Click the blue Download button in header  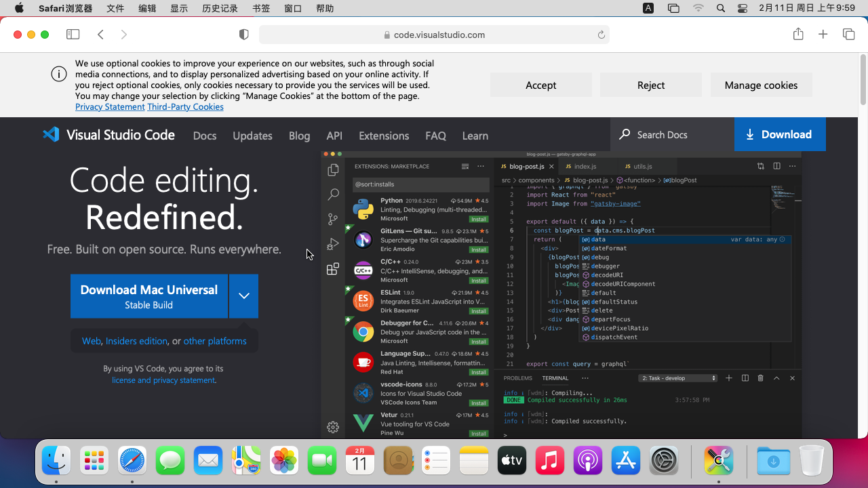point(780,134)
